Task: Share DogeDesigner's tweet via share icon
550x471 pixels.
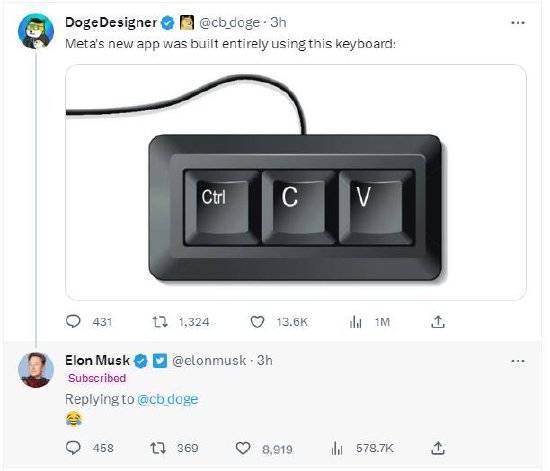Action: 438,321
